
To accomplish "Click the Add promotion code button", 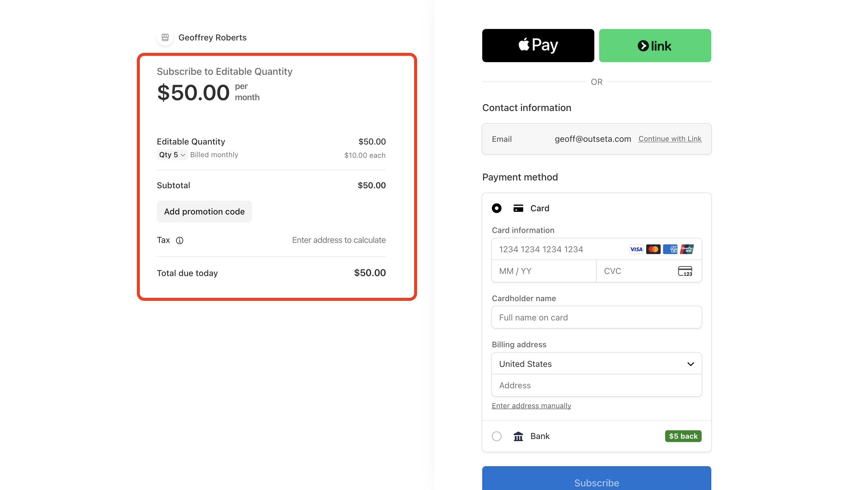I will [x=204, y=212].
